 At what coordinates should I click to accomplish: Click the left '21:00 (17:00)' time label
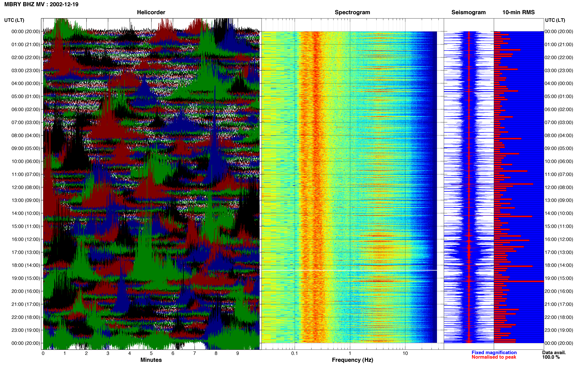click(26, 304)
